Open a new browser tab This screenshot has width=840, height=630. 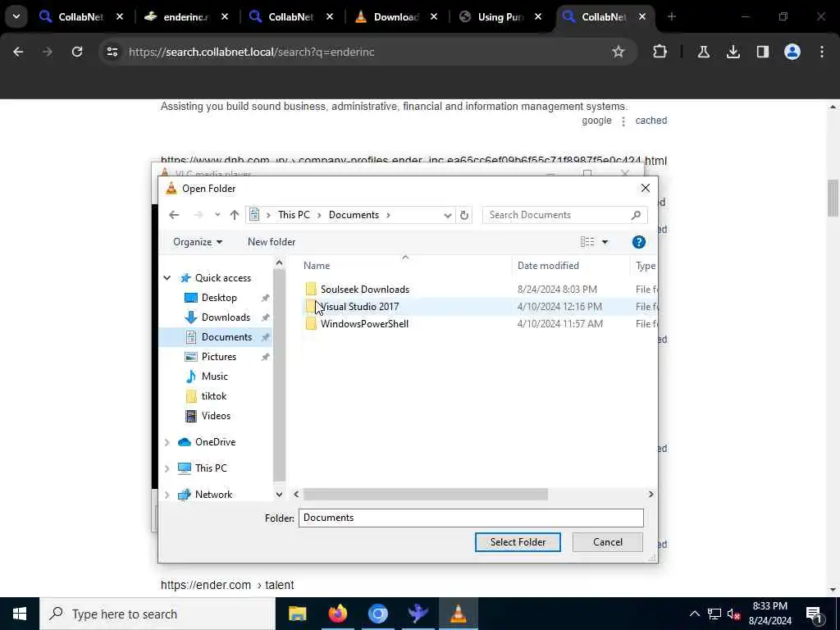point(671,17)
